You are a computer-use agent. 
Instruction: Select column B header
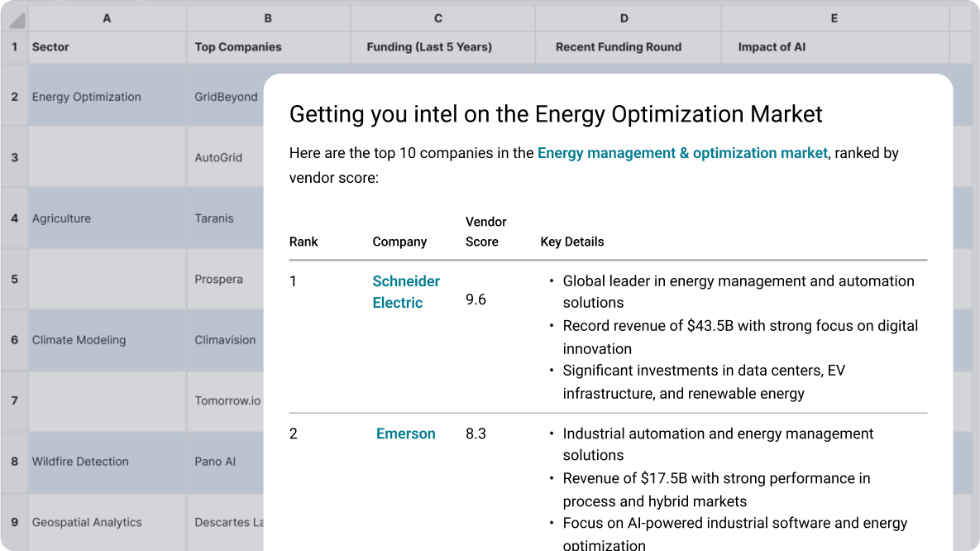point(268,18)
